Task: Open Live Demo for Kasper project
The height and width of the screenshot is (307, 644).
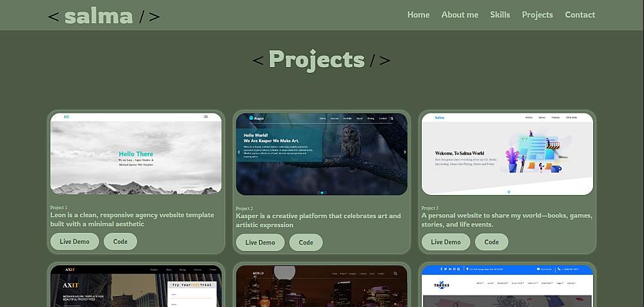Action: [260, 242]
